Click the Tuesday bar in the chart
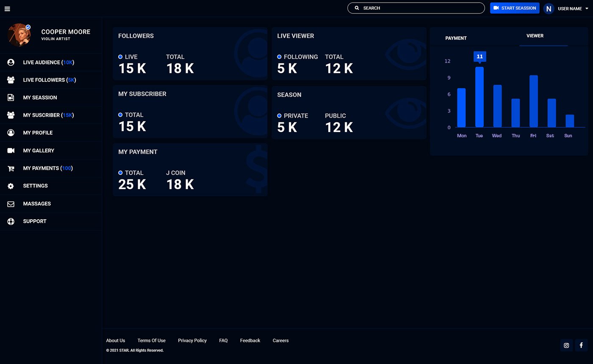The image size is (593, 364). 479,97
